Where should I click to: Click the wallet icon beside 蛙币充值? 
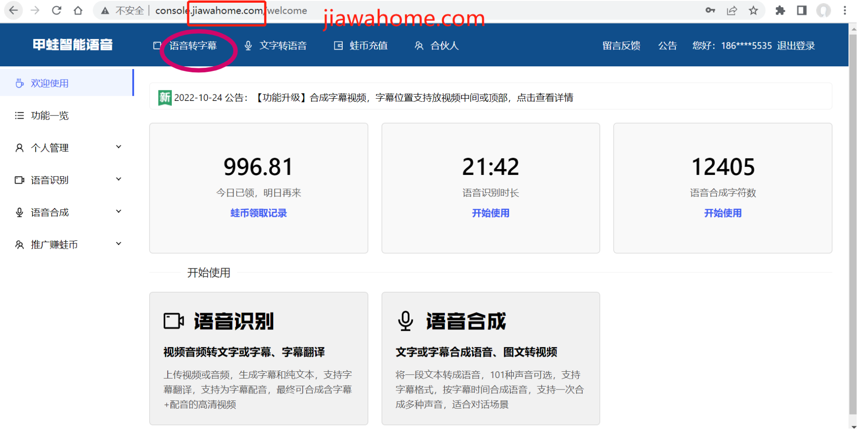[338, 45]
